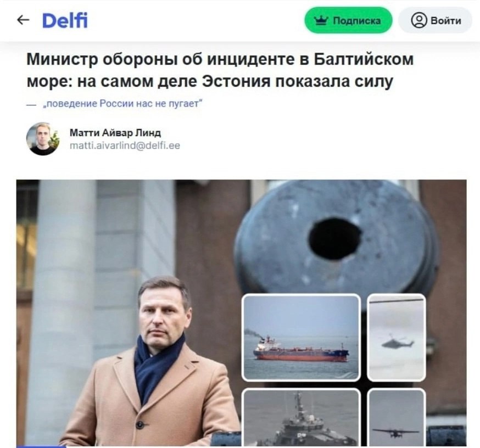Screen dimensions: 480x448
Task: Click the user profile icon beside Войти
Action: (419, 20)
